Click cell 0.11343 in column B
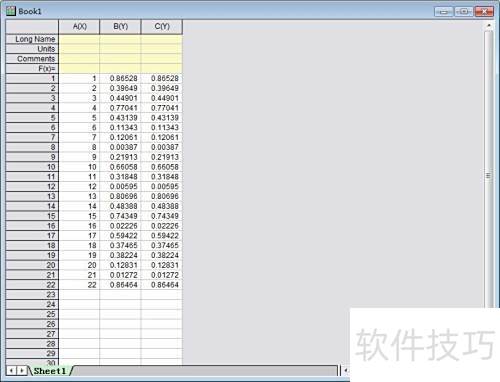The width and height of the screenshot is (500, 382). click(120, 127)
